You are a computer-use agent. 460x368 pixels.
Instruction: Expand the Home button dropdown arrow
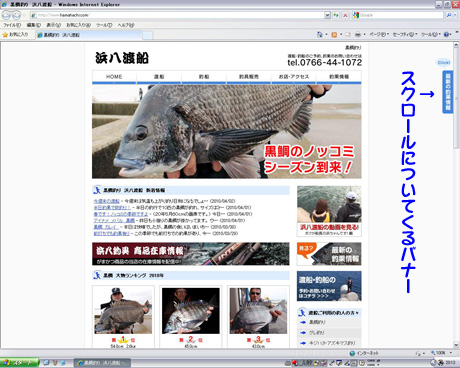pos(326,34)
